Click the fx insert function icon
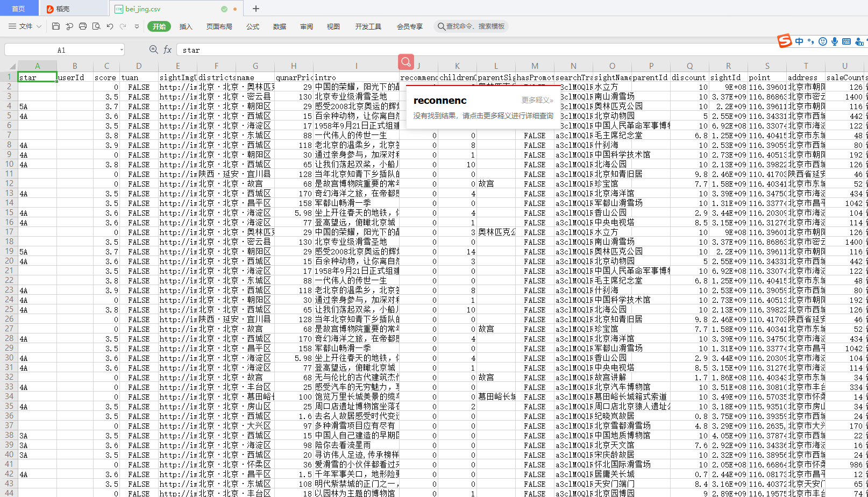The image size is (868, 497). [167, 49]
